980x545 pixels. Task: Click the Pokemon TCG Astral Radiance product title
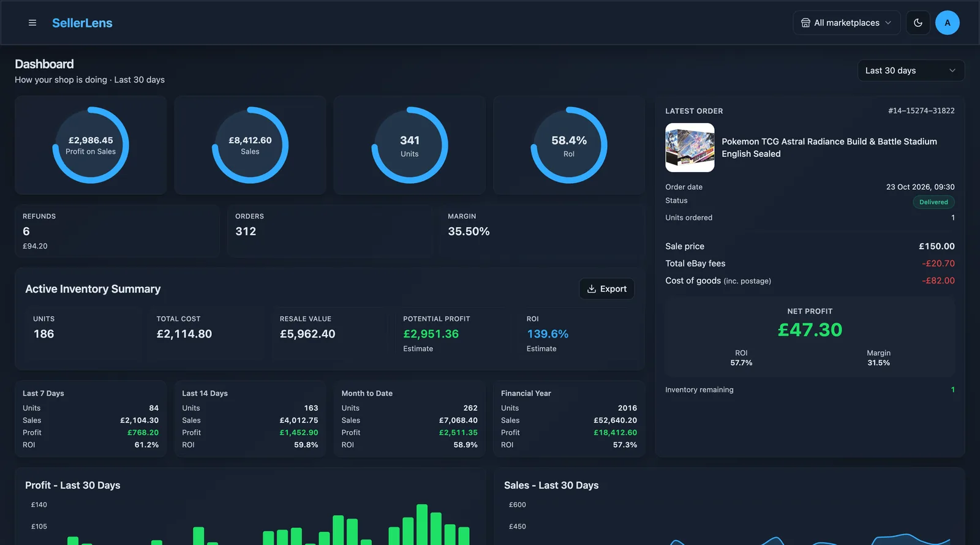[829, 148]
